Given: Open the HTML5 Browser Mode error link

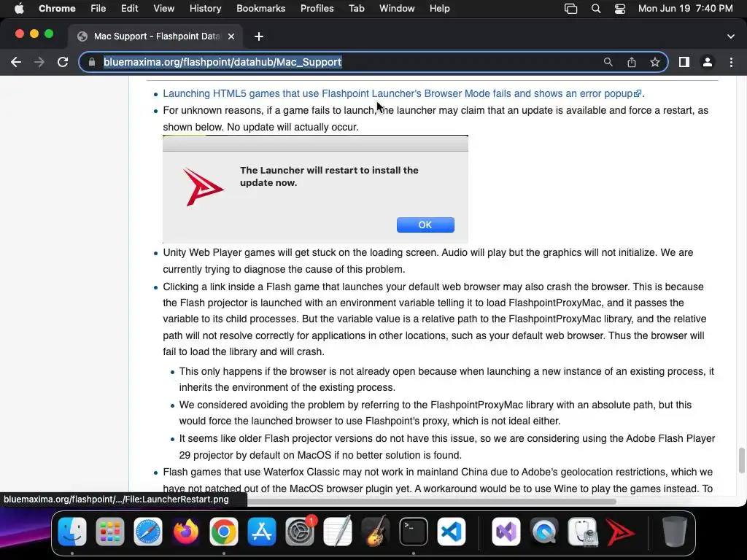Looking at the screenshot, I should coord(402,94).
